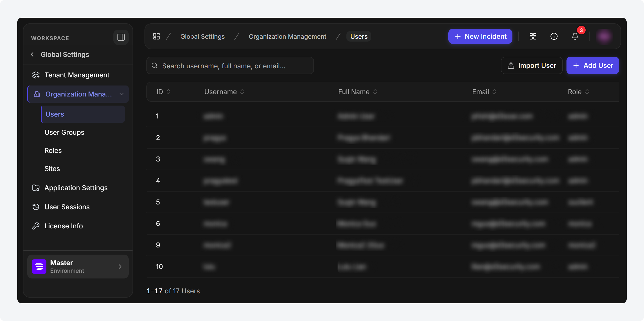This screenshot has width=644, height=321.
Task: Collapse the sidebar panel toggle icon
Action: click(x=121, y=37)
